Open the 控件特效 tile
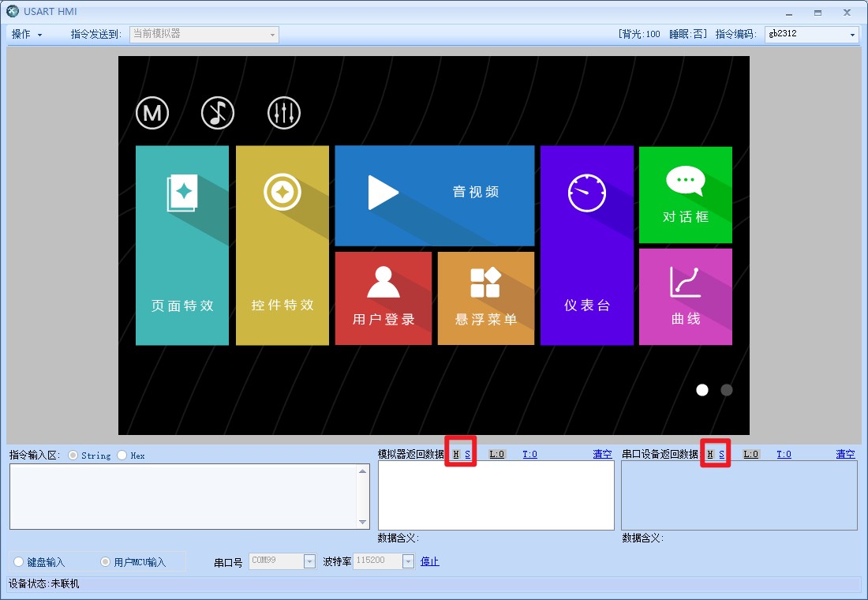 click(282, 246)
